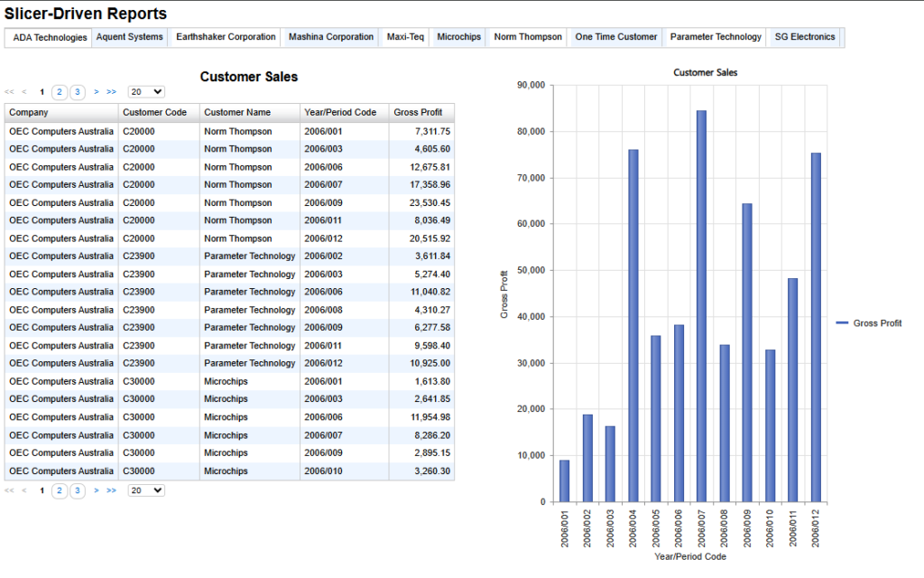Open the bottom rows-per-page dropdown

tap(146, 490)
